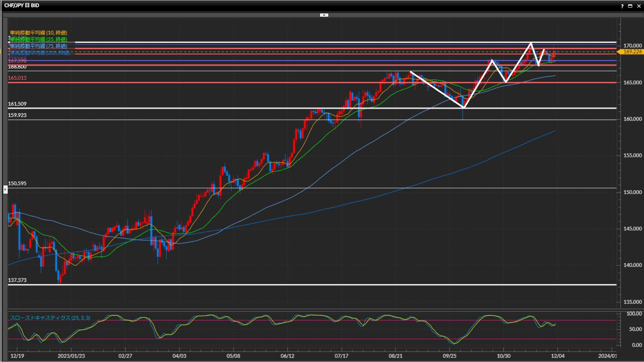Click the スローストキャスティクス (25, 3, 3) label
644x362 pixels.
(50, 318)
